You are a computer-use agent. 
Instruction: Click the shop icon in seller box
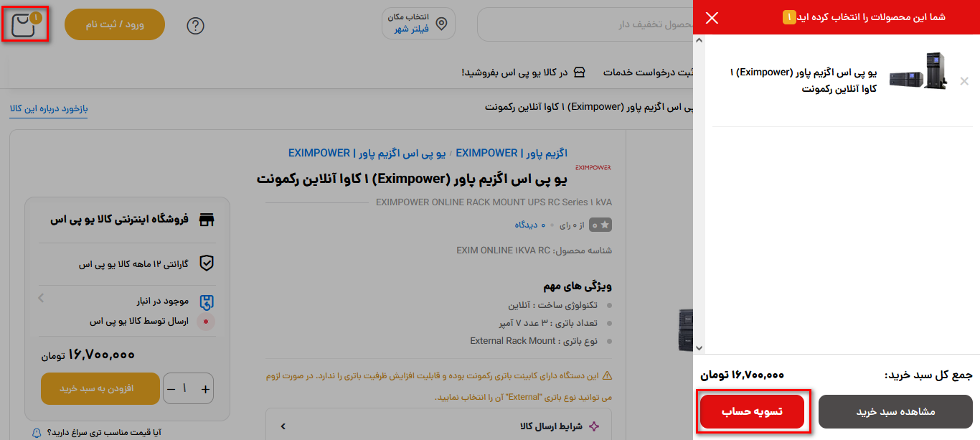(207, 220)
